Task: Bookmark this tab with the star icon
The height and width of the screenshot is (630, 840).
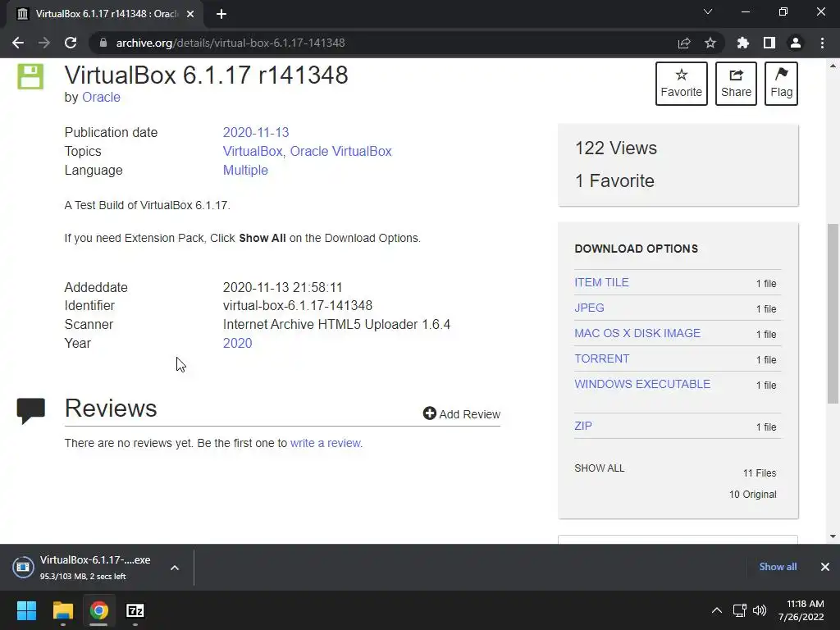Action: tap(710, 43)
